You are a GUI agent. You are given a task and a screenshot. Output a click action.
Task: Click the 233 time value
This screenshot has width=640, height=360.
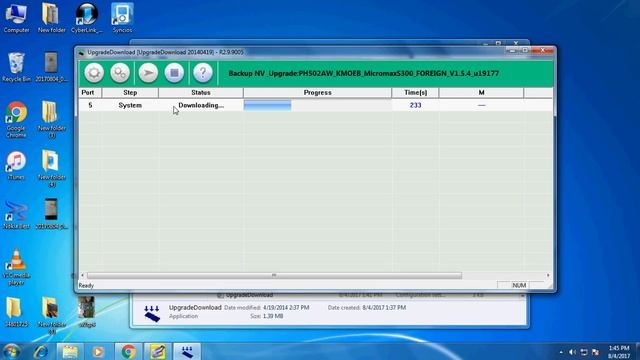[x=416, y=105]
